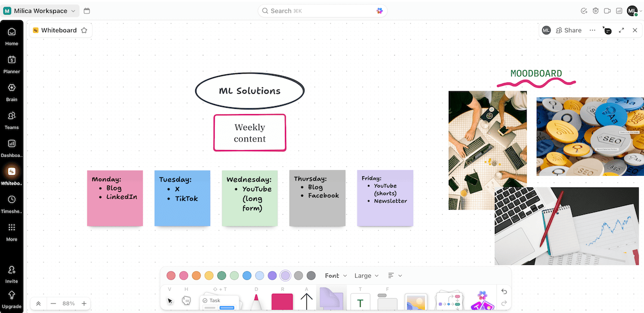Image resolution: width=644 pixels, height=313 pixels.
Task: Switch to the Whiteboard tab
Action: (x=59, y=30)
